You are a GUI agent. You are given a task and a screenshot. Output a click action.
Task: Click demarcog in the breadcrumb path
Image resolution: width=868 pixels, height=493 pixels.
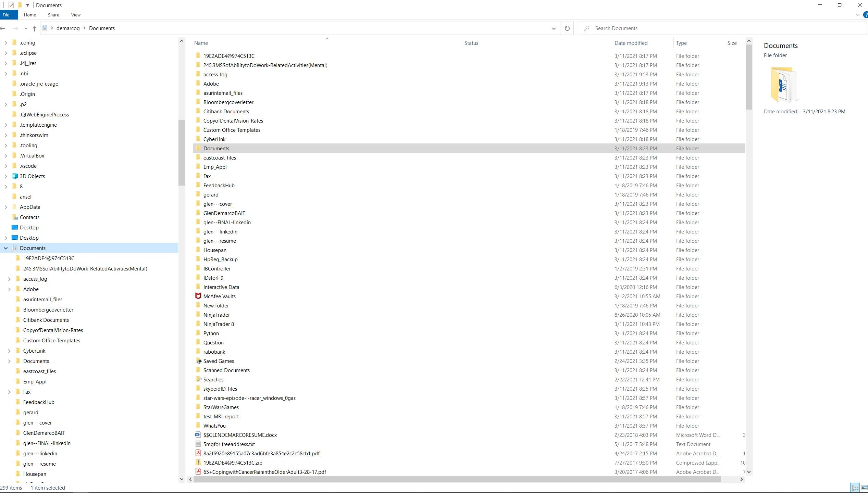pos(68,28)
